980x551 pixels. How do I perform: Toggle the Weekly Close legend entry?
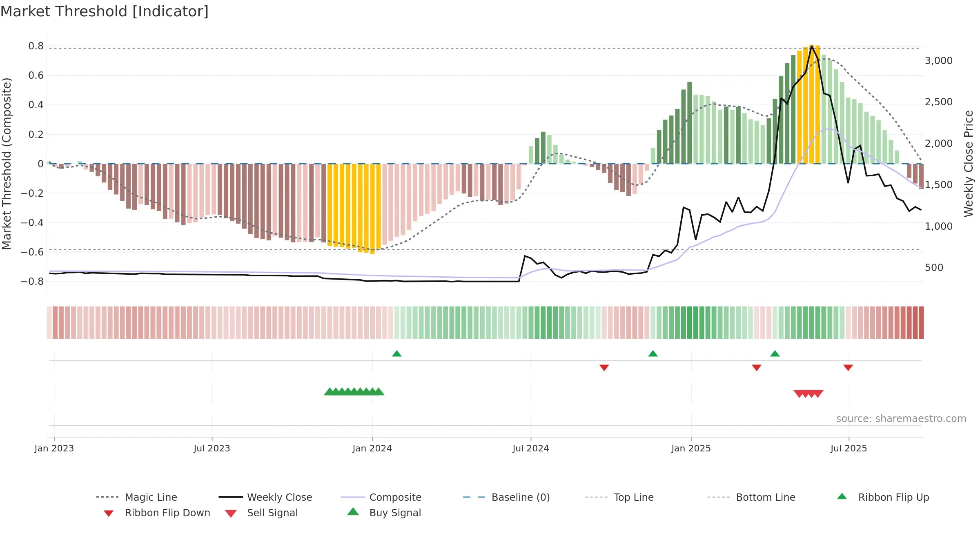pos(265,497)
